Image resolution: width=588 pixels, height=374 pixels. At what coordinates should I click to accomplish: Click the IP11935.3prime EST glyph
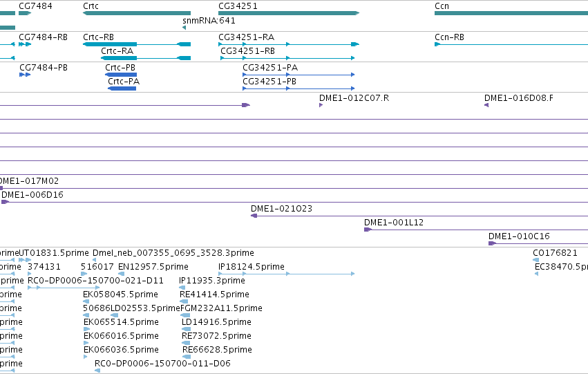182,288
